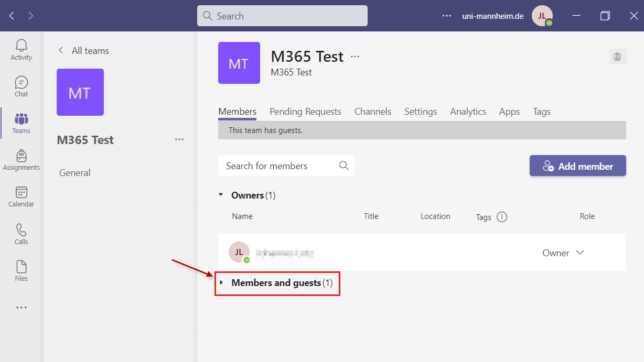Open the JL profile avatar in the title bar
Image resolution: width=644 pixels, height=362 pixels.
coord(542,16)
